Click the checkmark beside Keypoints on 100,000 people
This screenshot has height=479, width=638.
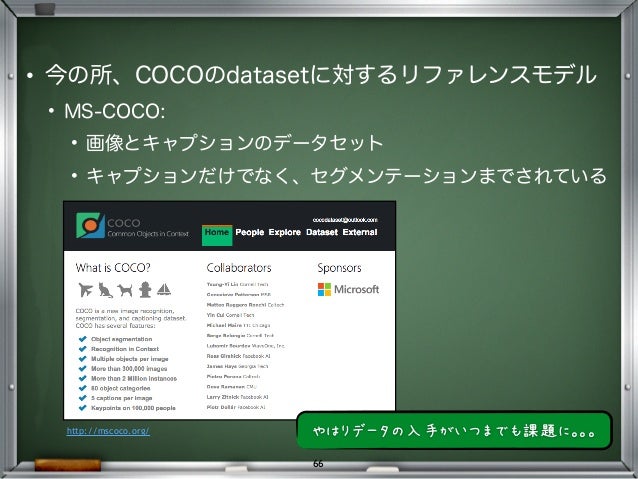(x=83, y=408)
